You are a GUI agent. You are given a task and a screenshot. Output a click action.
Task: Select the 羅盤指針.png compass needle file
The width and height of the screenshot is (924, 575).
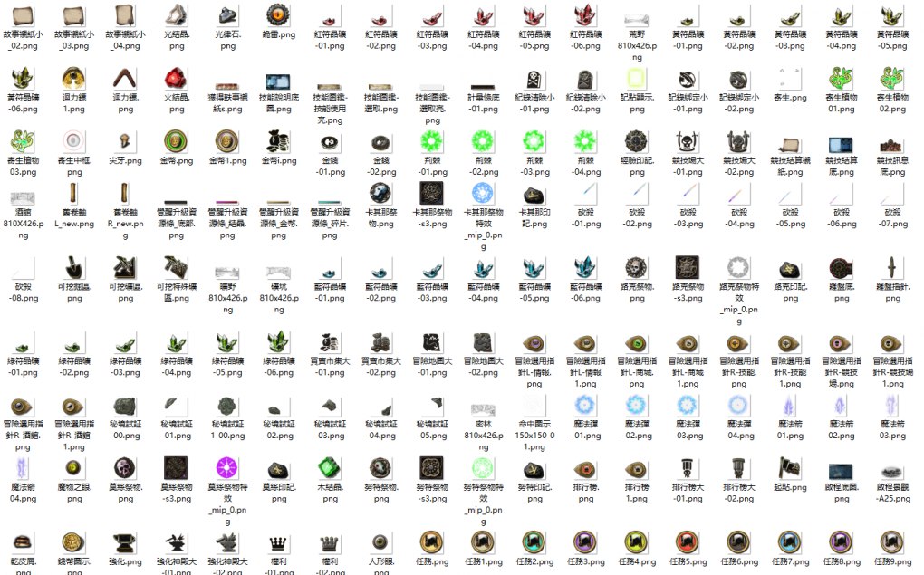click(893, 267)
